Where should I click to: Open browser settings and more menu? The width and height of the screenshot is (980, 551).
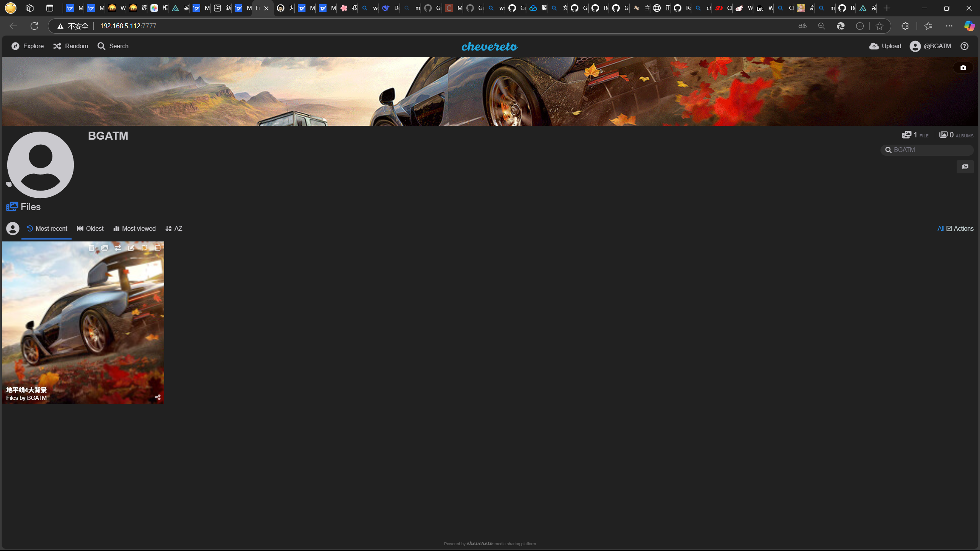[x=949, y=26]
